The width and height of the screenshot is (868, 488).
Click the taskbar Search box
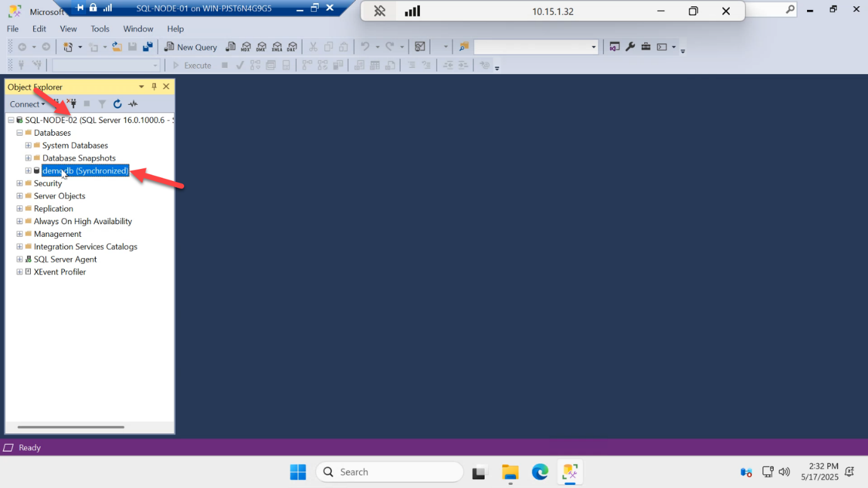(390, 472)
